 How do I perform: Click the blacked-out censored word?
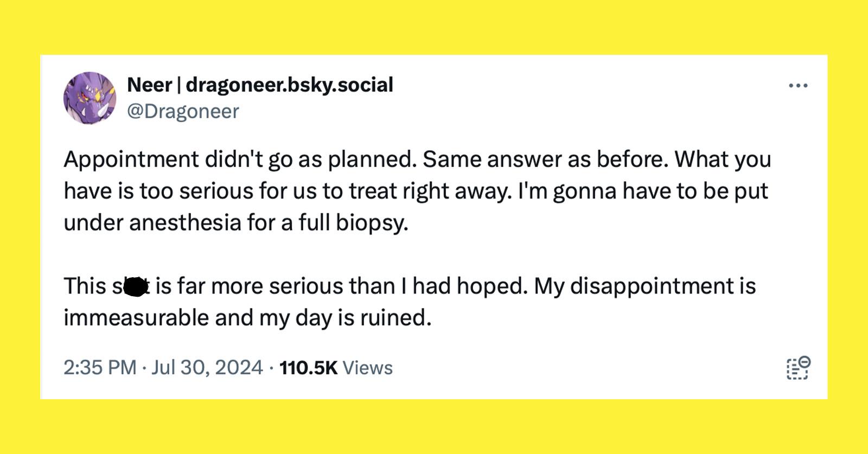(136, 286)
